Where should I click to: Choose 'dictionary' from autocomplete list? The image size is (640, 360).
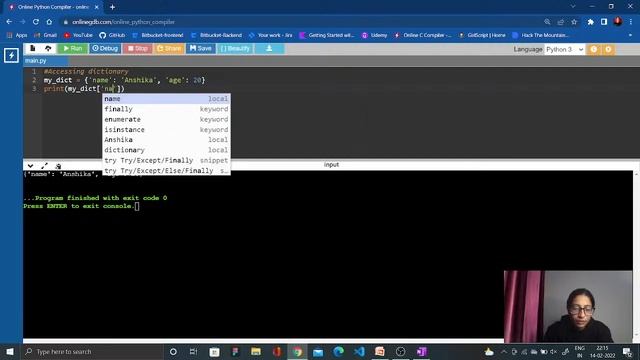point(166,150)
